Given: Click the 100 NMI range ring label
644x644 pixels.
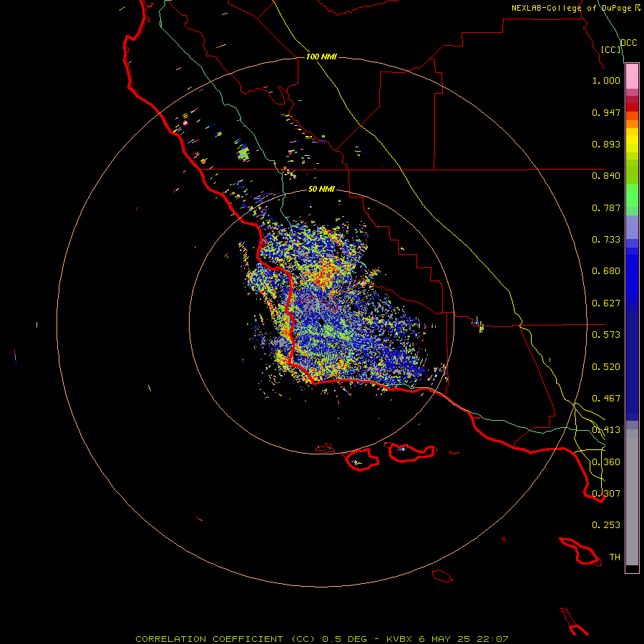Looking at the screenshot, I should click(x=321, y=57).
